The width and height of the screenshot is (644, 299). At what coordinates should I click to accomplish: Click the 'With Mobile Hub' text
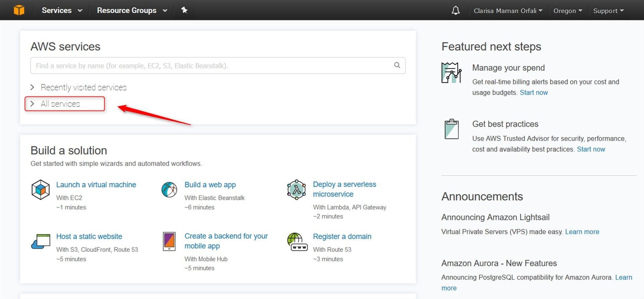click(206, 259)
